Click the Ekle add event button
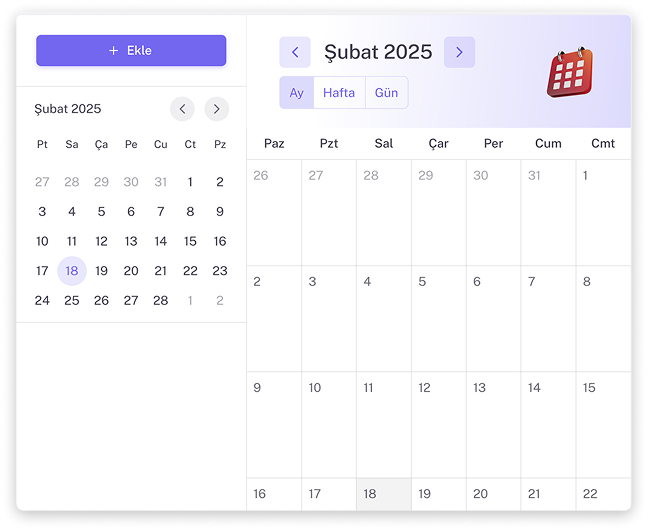The image size is (648, 531). pyautogui.click(x=131, y=50)
